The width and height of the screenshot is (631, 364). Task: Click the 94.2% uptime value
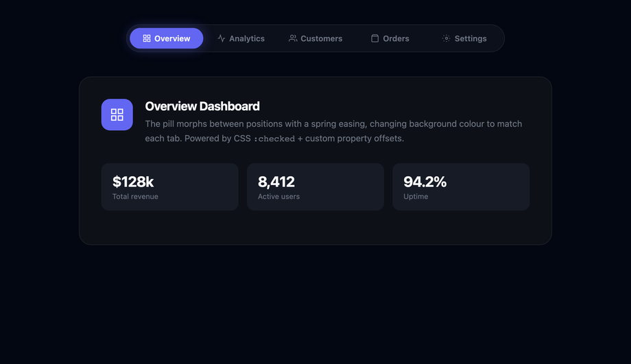coord(425,182)
